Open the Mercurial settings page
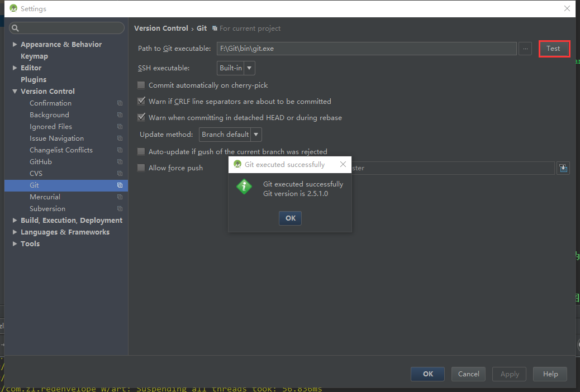The height and width of the screenshot is (392, 580). point(45,197)
